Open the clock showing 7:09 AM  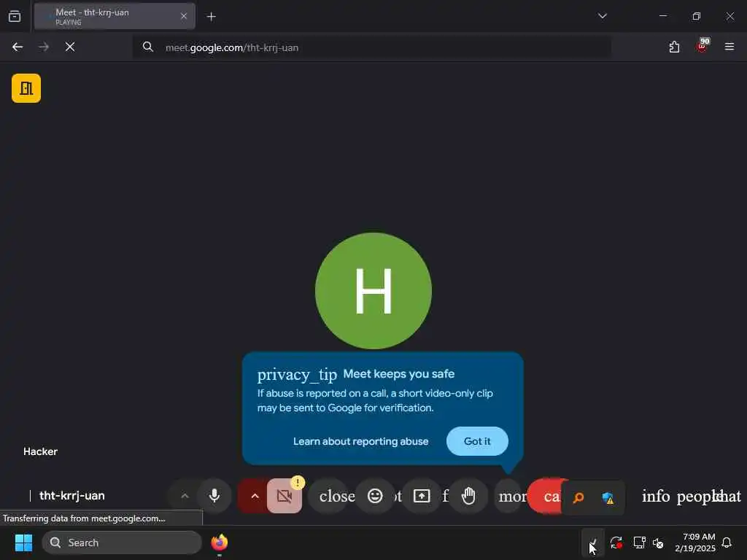695,542
